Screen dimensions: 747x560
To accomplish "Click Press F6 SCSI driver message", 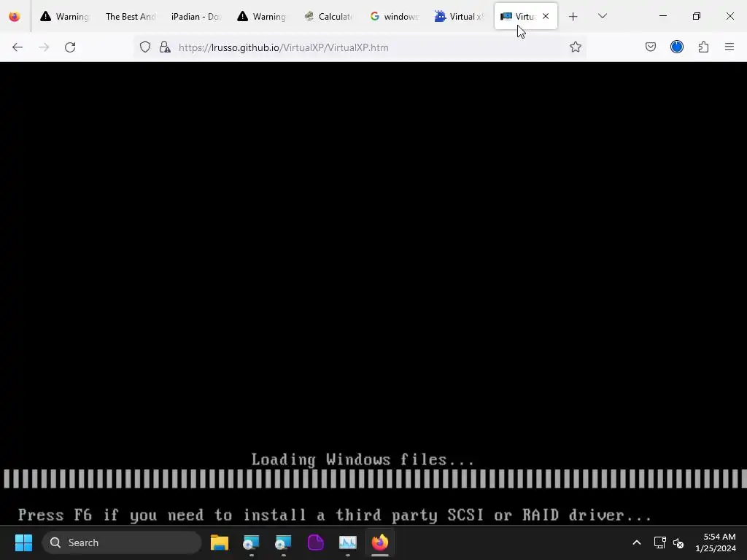I will pos(335,516).
